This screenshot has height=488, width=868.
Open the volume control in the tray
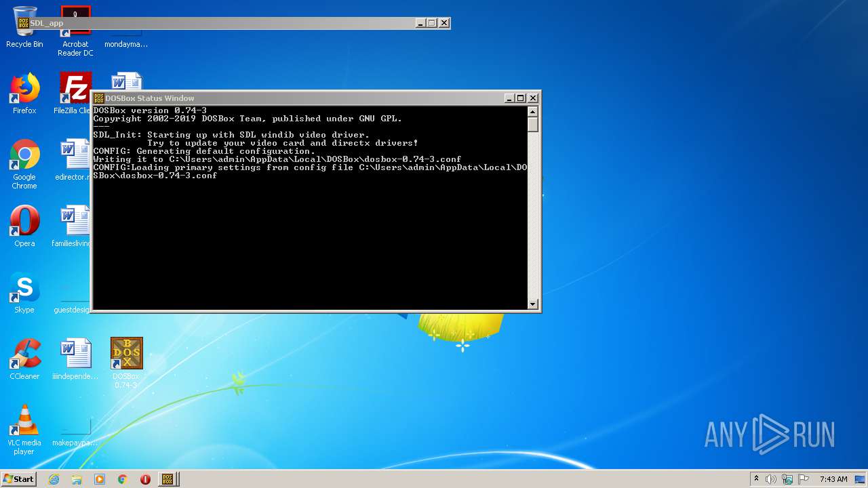pos(771,479)
